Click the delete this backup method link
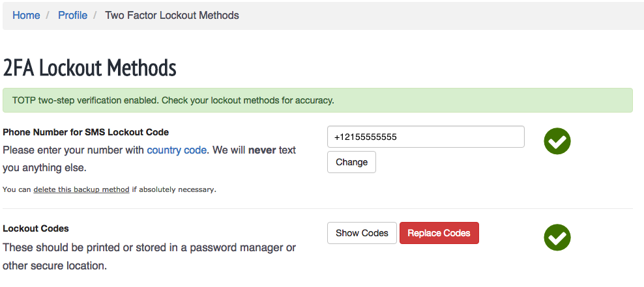The width and height of the screenshot is (644, 287). (81, 189)
